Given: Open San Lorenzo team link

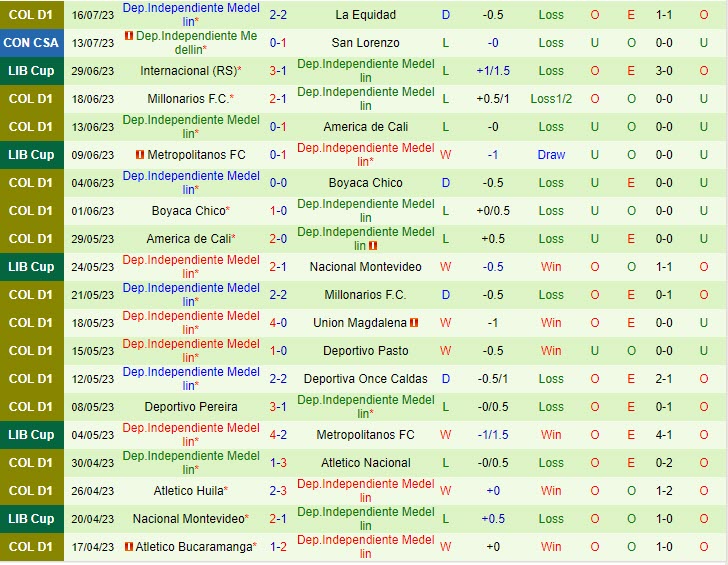Looking at the screenshot, I should pos(366,43).
